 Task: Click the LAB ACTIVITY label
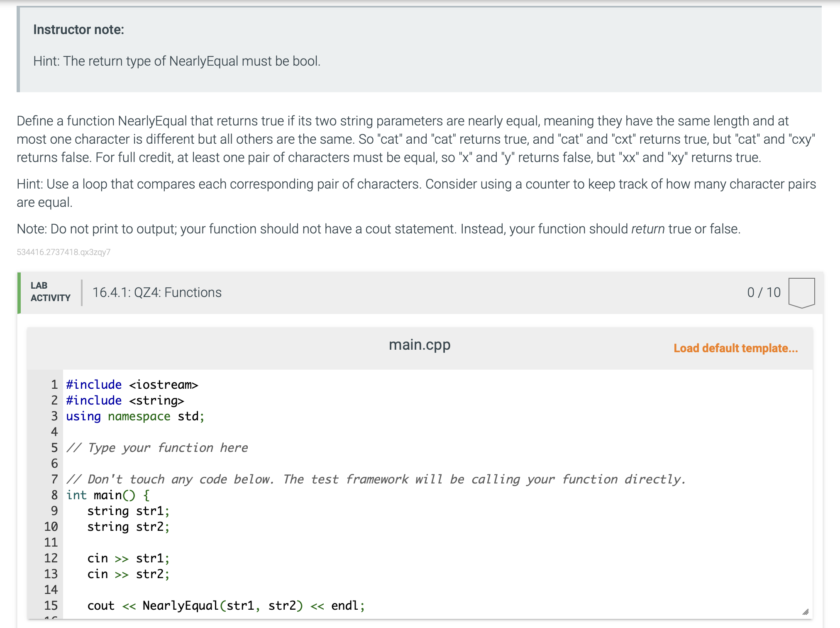coord(50,292)
